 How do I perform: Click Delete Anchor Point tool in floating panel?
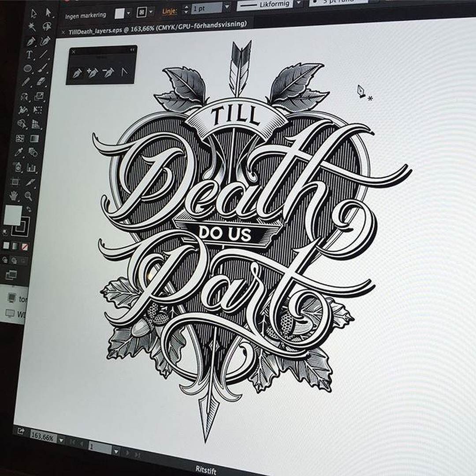(x=108, y=72)
